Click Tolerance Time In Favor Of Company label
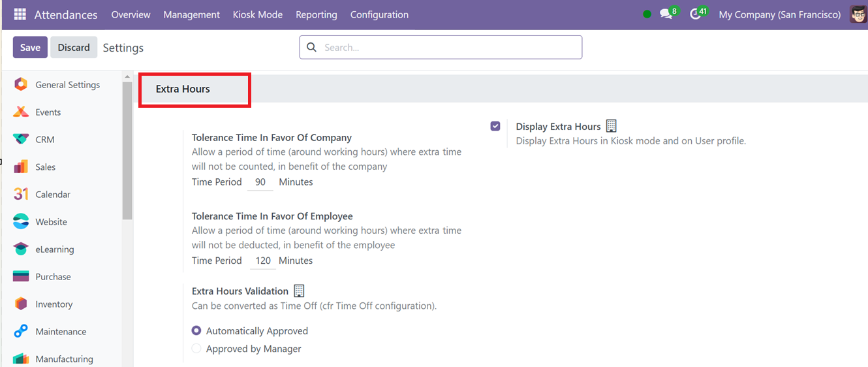 pos(271,138)
